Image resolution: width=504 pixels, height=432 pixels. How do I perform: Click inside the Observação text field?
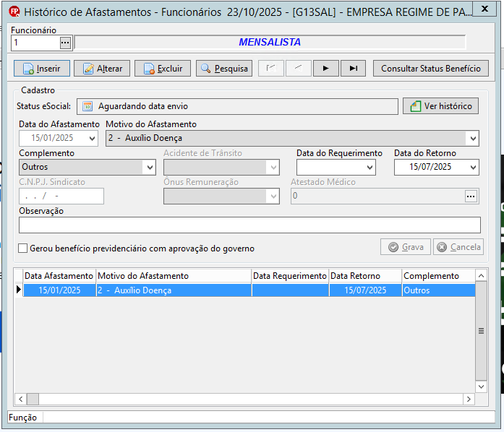pos(249,225)
